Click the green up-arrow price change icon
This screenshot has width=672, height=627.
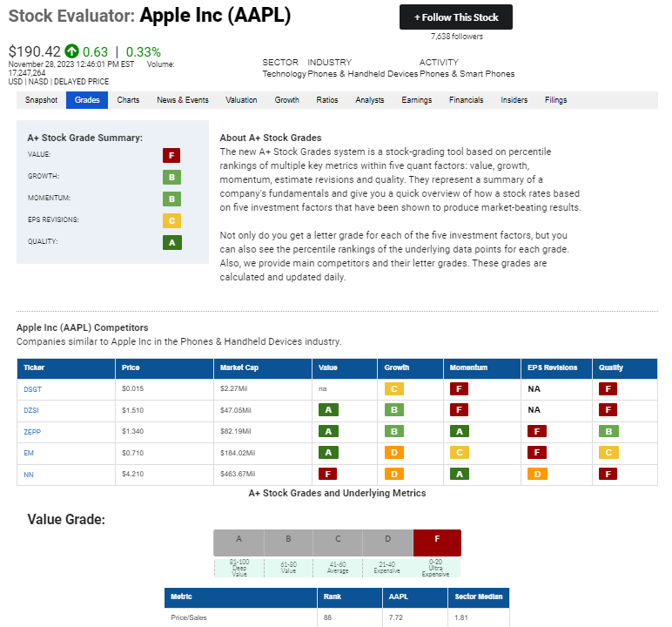[x=71, y=51]
